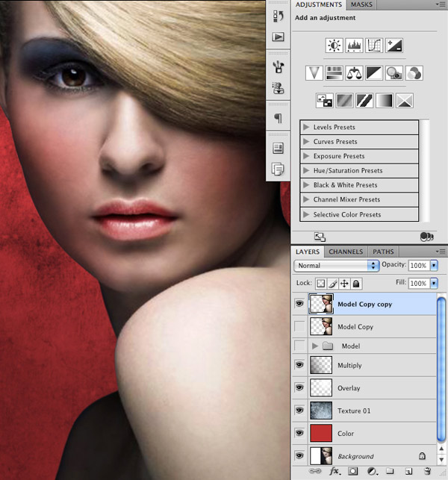Add a Gradient Map adjustment
The width and height of the screenshot is (448, 480).
coord(385,99)
